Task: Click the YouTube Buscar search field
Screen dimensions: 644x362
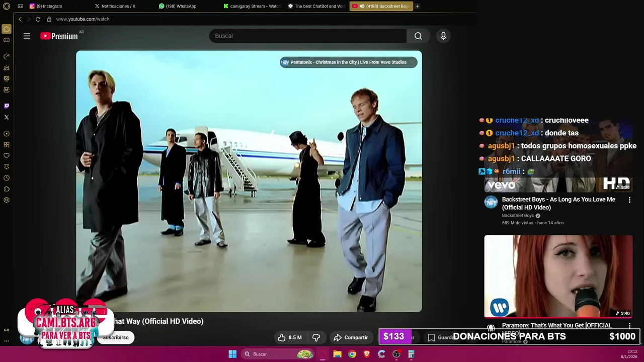Action: point(308,36)
